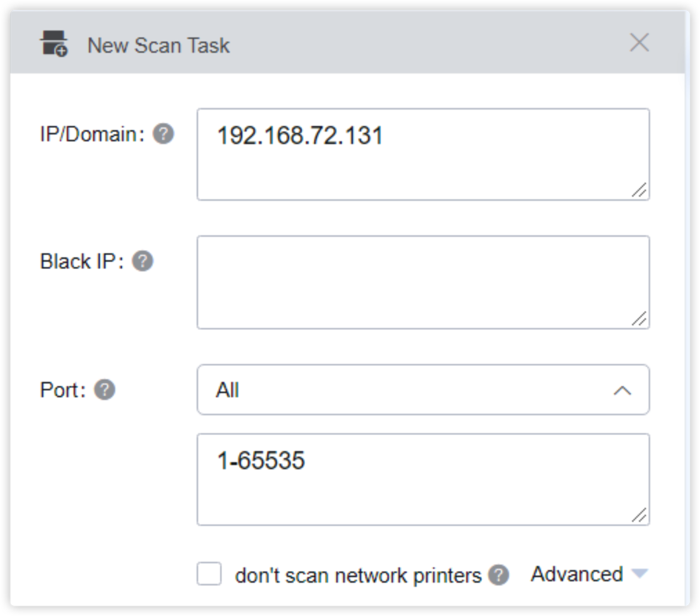Click the Port help question mark icon
The height and width of the screenshot is (616, 700).
point(105,390)
